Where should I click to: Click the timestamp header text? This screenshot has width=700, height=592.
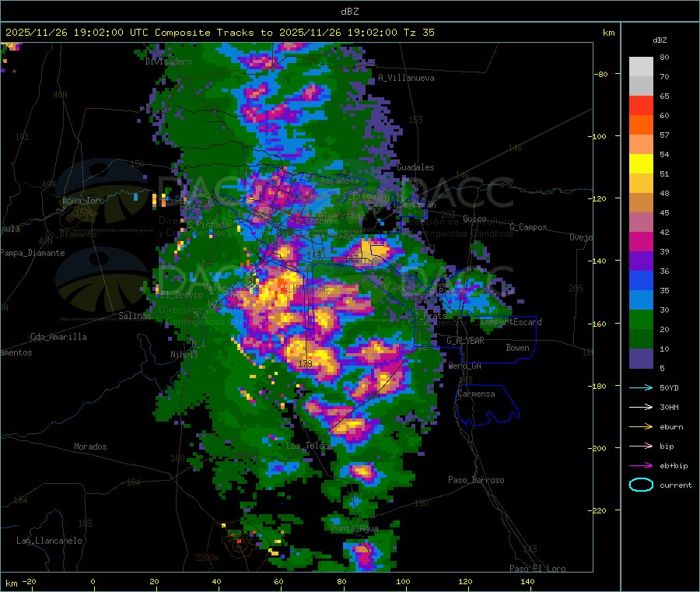[x=219, y=33]
